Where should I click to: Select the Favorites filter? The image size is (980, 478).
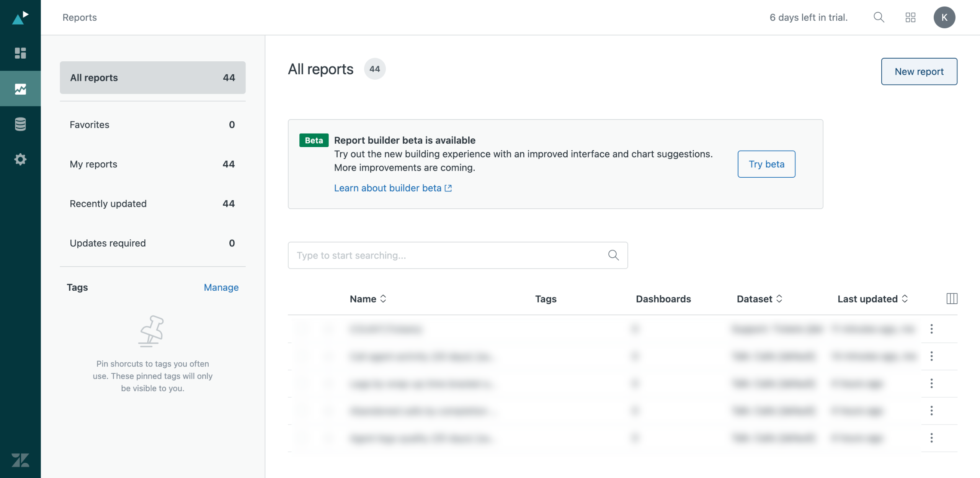(152, 125)
